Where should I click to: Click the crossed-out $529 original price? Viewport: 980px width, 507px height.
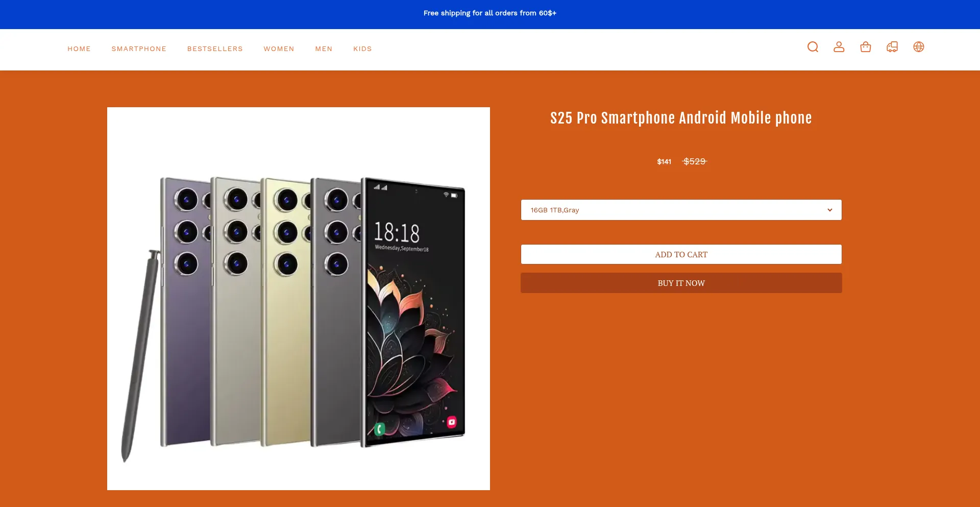tap(695, 161)
